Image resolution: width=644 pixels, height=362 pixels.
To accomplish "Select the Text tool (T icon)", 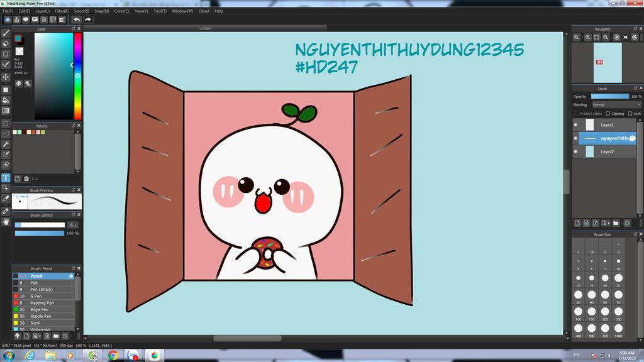I will click(x=6, y=177).
